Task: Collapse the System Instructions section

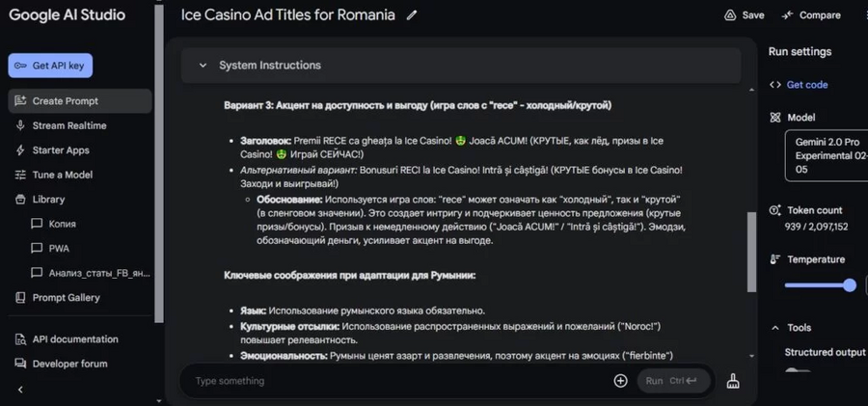Action: 203,66
